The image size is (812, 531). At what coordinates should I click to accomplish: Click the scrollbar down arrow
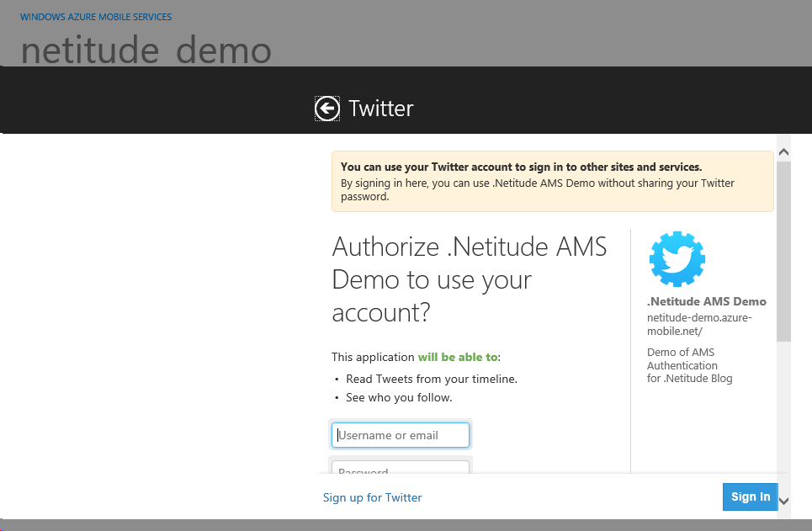pyautogui.click(x=783, y=501)
